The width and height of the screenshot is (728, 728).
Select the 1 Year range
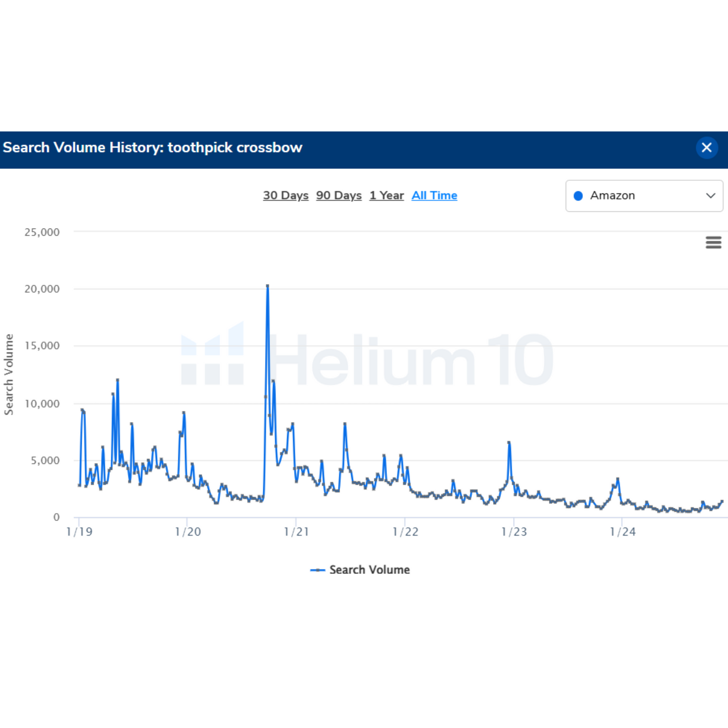[386, 195]
